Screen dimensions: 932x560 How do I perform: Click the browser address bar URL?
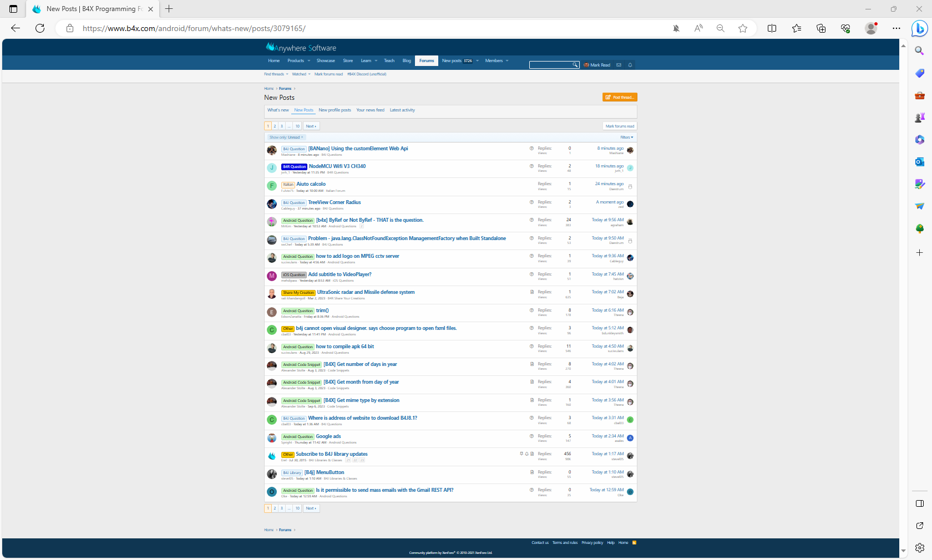[194, 28]
